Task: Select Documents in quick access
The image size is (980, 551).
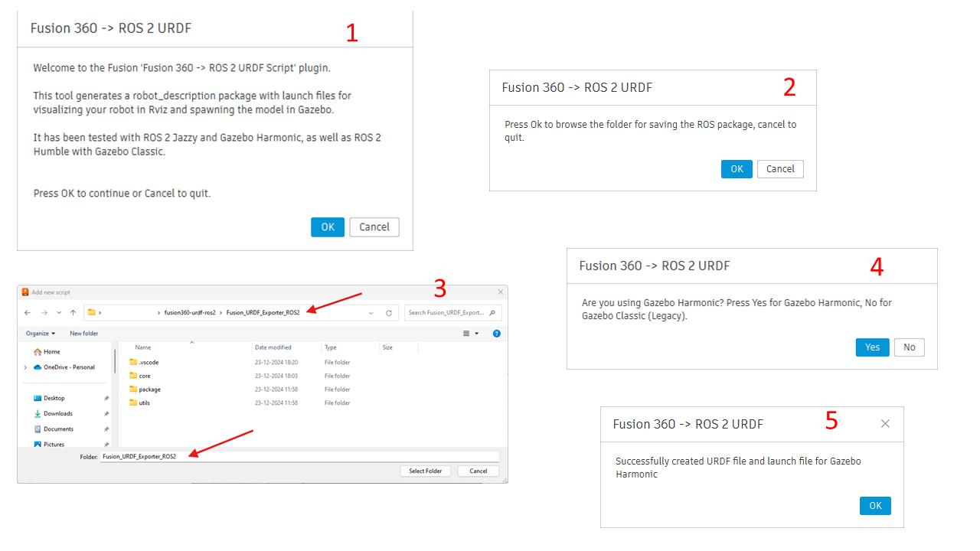Action: 58,429
